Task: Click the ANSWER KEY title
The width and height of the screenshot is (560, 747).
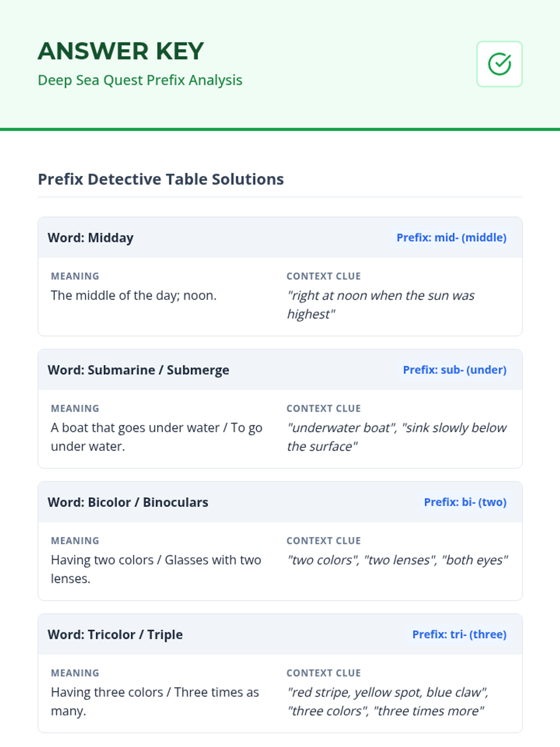Action: point(121,51)
